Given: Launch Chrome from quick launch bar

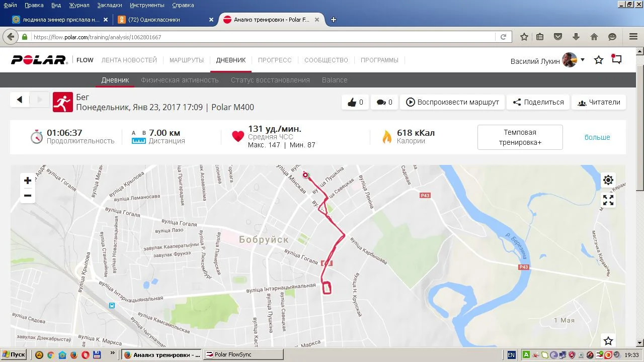Looking at the screenshot, I should click(51, 355).
